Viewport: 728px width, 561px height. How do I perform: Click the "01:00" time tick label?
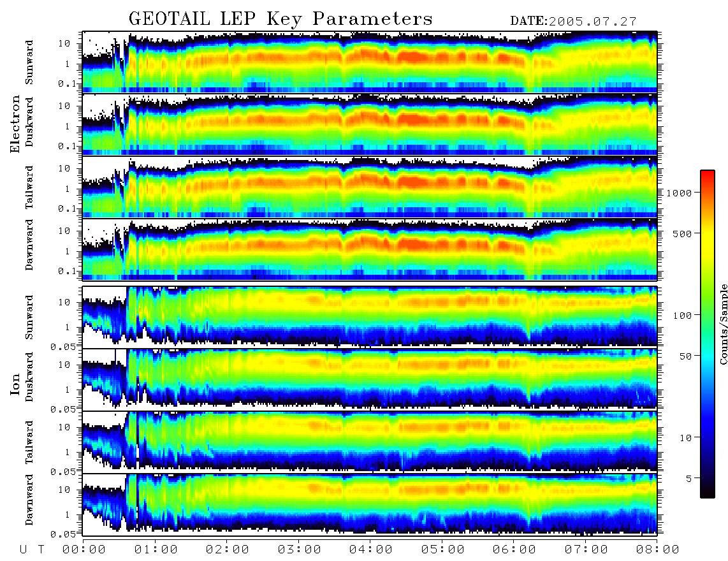tap(156, 550)
